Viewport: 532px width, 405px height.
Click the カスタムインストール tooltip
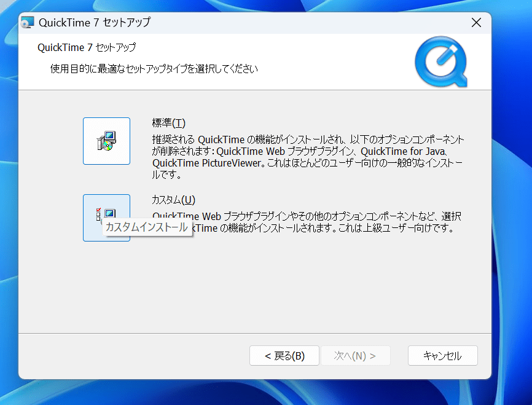pos(147,227)
